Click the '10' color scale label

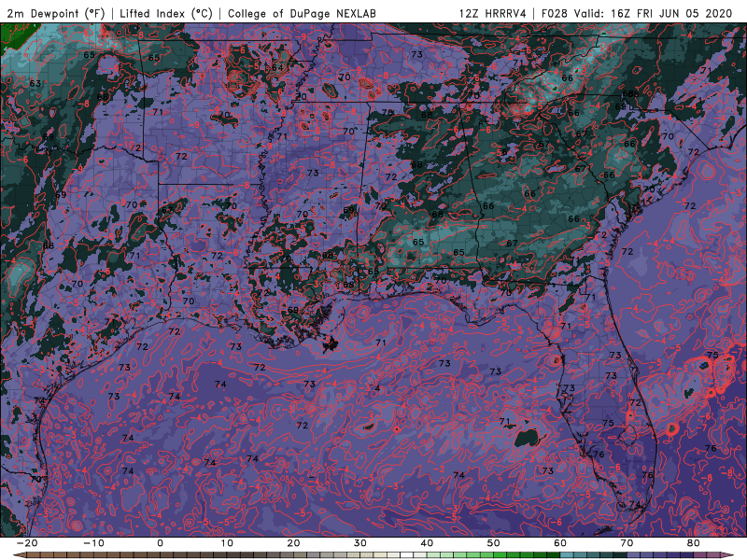pos(227,543)
